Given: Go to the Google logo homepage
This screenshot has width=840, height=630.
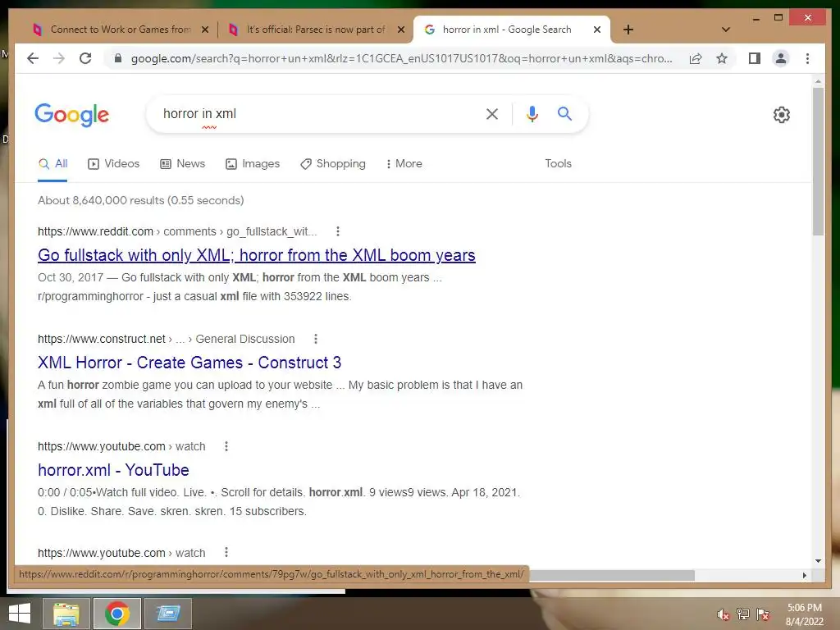Looking at the screenshot, I should [72, 115].
